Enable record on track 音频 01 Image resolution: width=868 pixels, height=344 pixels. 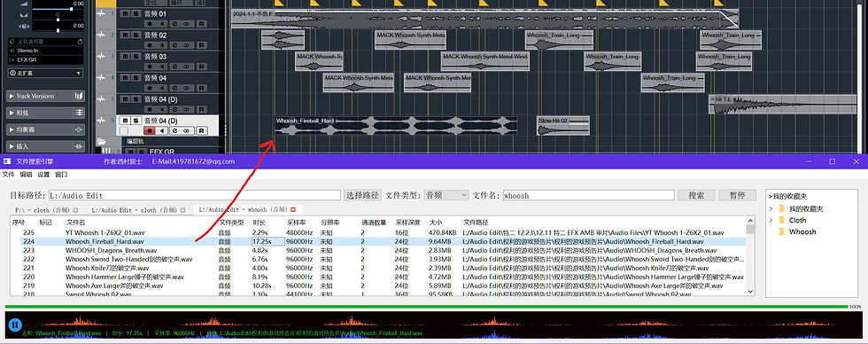pyautogui.click(x=150, y=24)
